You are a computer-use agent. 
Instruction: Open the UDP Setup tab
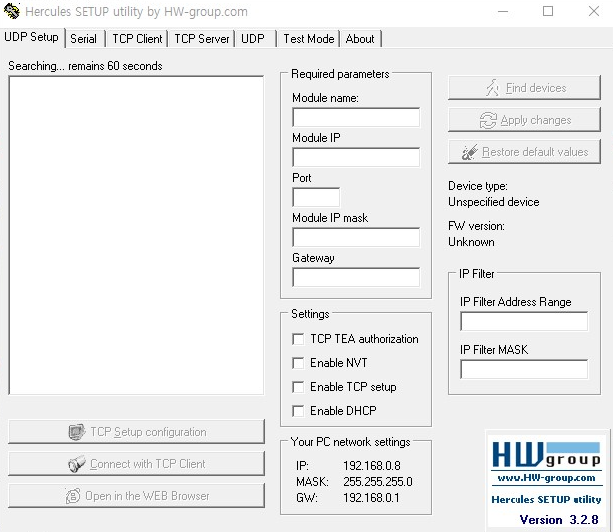(31, 37)
